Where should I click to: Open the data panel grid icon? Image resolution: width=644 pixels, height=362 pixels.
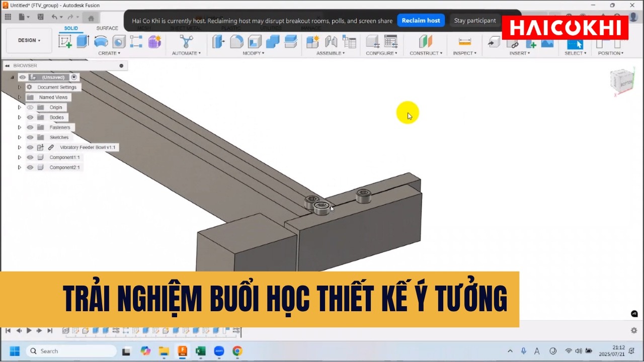pyautogui.click(x=8, y=17)
